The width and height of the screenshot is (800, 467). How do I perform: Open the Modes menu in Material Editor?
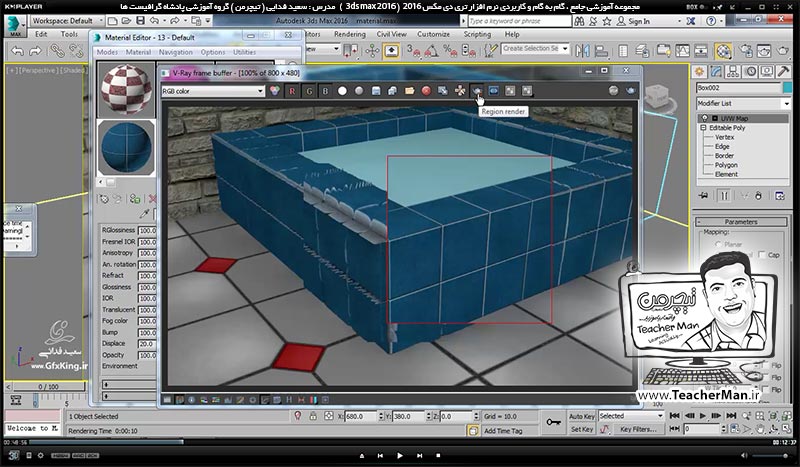[x=107, y=52]
